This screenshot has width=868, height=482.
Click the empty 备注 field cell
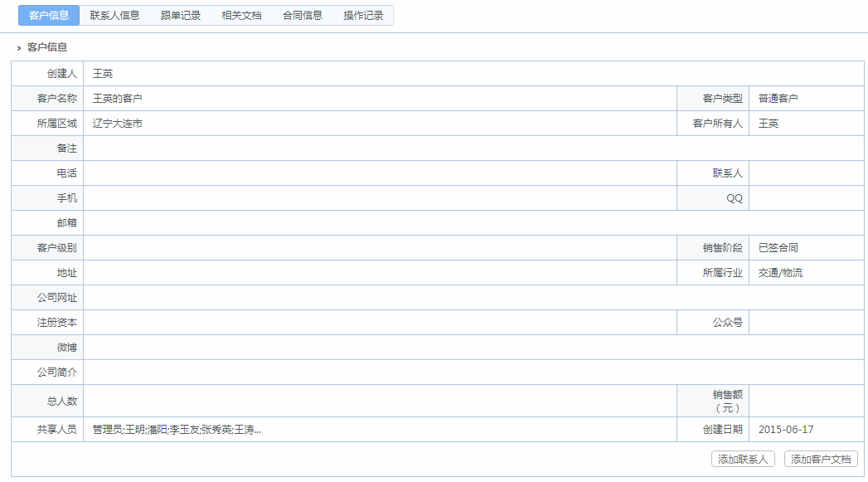473,148
